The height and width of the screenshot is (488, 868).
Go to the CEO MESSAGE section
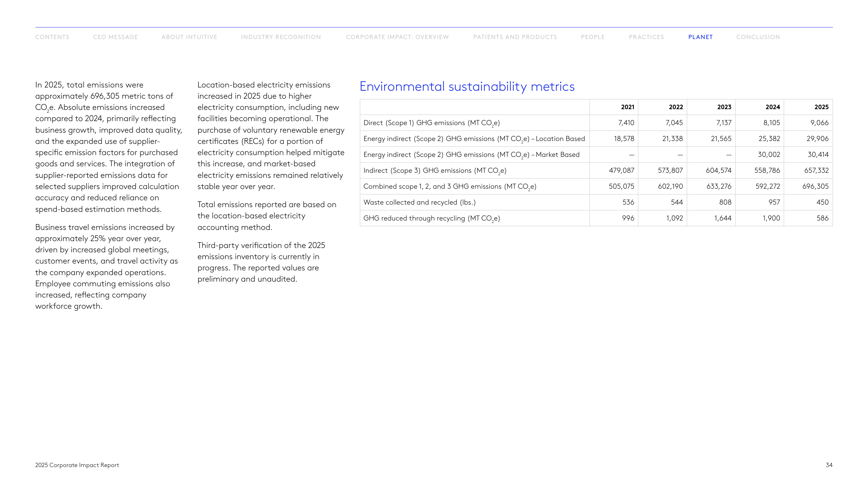(x=115, y=37)
